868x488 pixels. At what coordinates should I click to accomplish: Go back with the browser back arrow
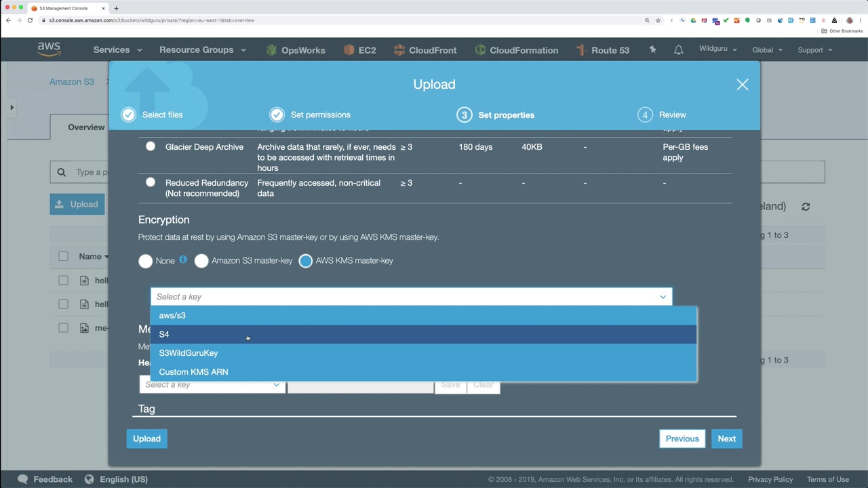click(x=8, y=20)
